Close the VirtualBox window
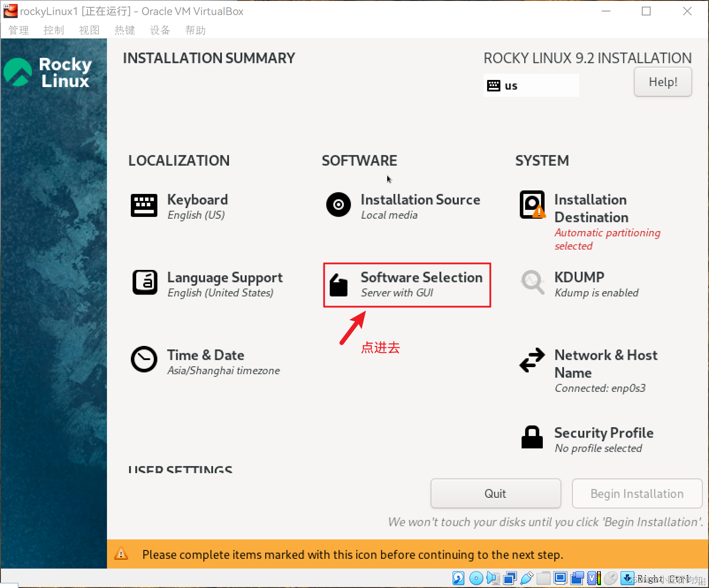This screenshot has height=588, width=709. 687,11
